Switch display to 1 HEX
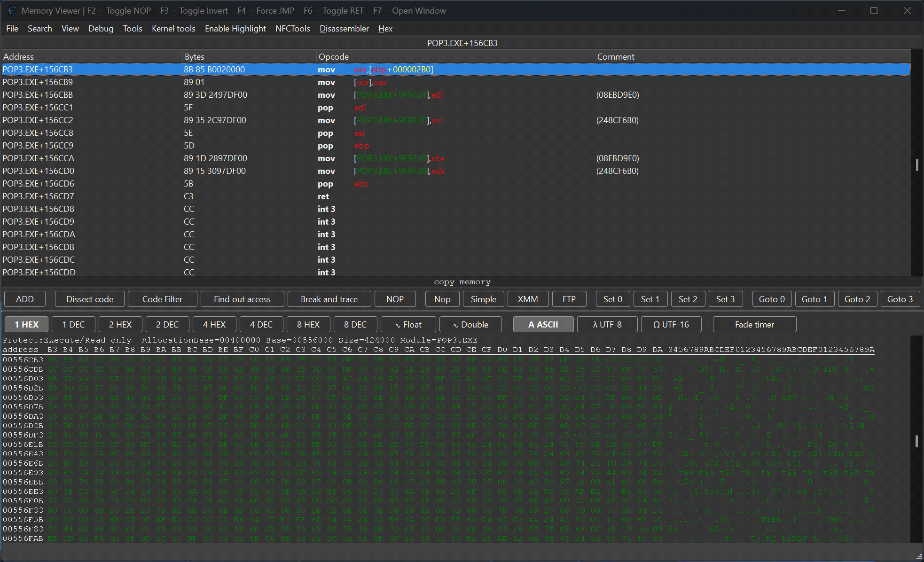 pos(26,324)
